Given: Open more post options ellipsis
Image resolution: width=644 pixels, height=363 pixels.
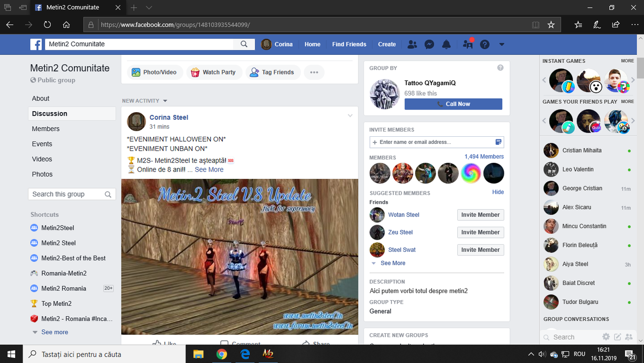Looking at the screenshot, I should tap(314, 72).
